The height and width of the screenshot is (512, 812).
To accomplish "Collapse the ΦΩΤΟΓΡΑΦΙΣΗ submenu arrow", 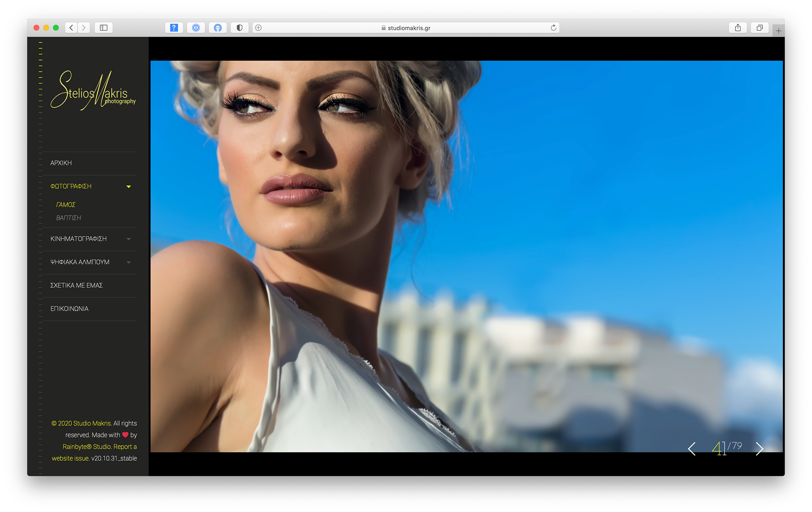I will pos(129,187).
